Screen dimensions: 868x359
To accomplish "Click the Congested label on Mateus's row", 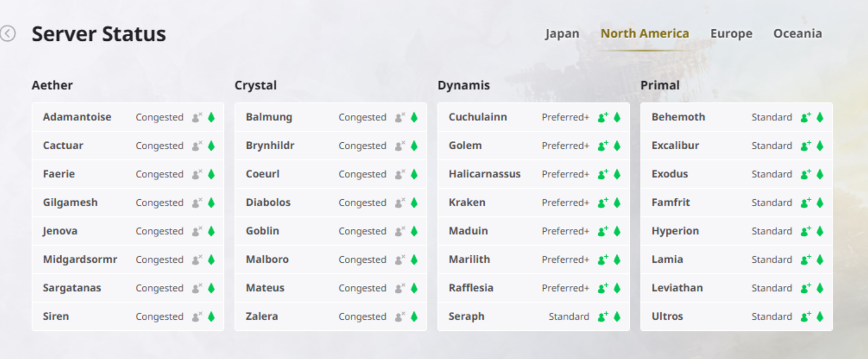I will [362, 288].
